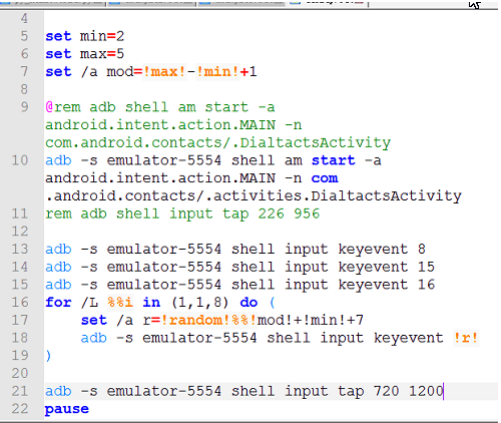Click 'keyevent 16' on line 15

[x=386, y=285]
